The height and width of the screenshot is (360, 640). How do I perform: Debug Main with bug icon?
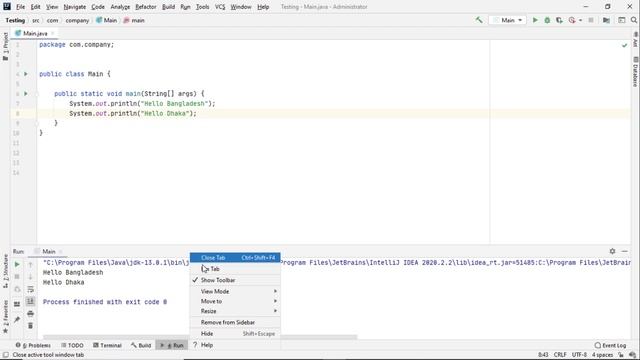click(547, 20)
